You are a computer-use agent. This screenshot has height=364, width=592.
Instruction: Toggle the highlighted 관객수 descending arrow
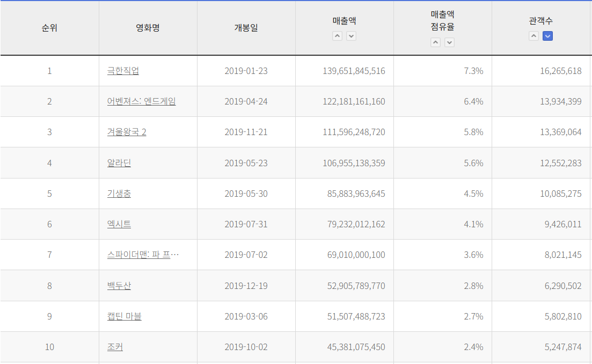tap(547, 36)
